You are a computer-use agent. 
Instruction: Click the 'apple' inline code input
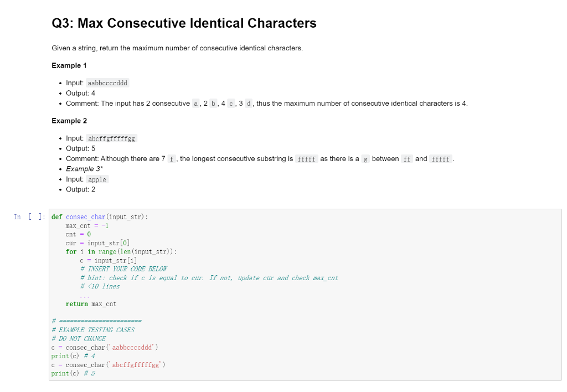[97, 179]
